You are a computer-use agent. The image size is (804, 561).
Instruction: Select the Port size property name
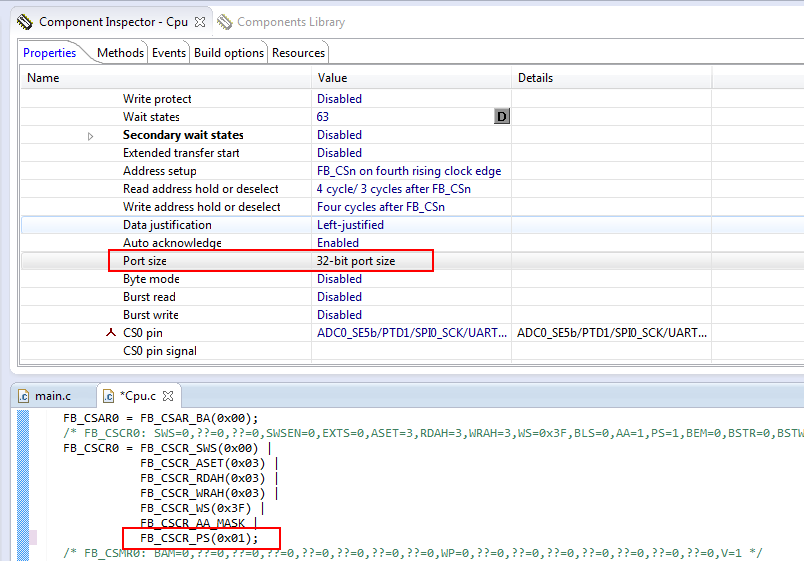click(x=145, y=261)
